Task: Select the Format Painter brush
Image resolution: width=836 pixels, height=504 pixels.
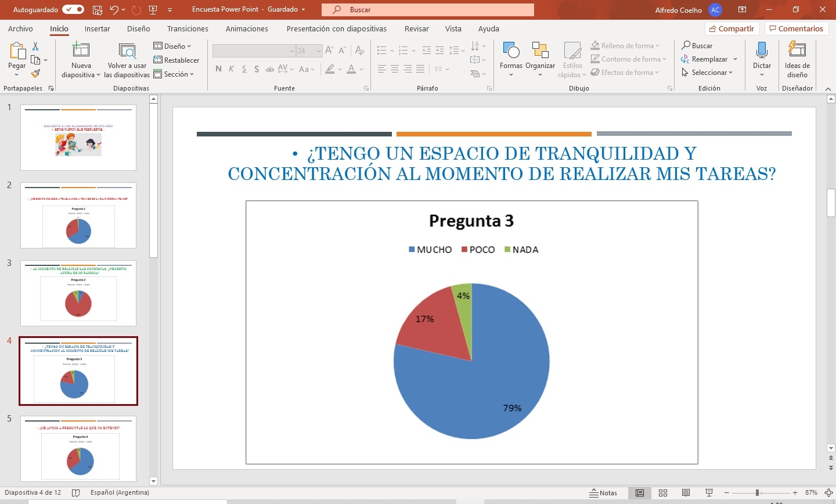Action: point(35,74)
